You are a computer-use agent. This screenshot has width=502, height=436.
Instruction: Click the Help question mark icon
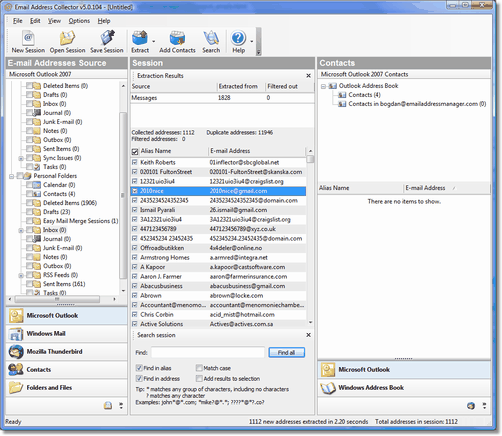pos(238,38)
